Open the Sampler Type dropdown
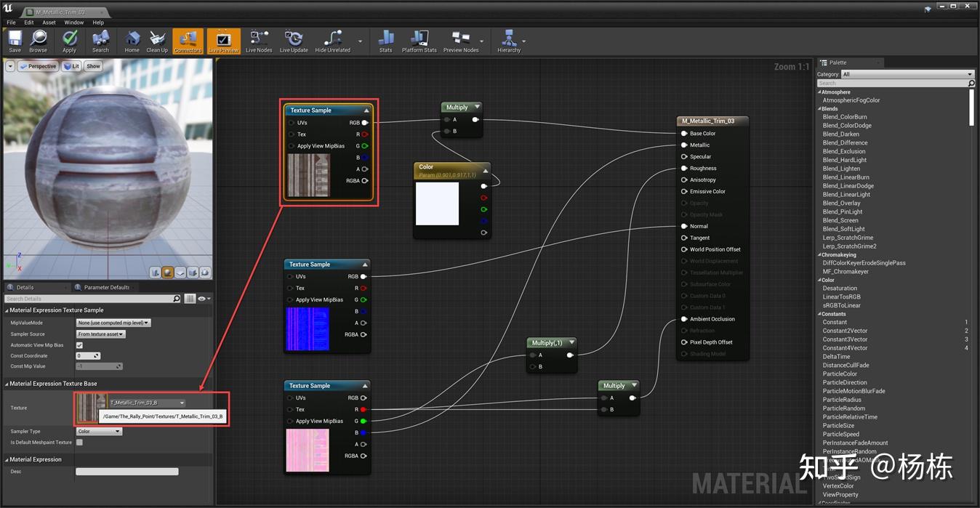The height and width of the screenshot is (508, 980). tap(98, 430)
